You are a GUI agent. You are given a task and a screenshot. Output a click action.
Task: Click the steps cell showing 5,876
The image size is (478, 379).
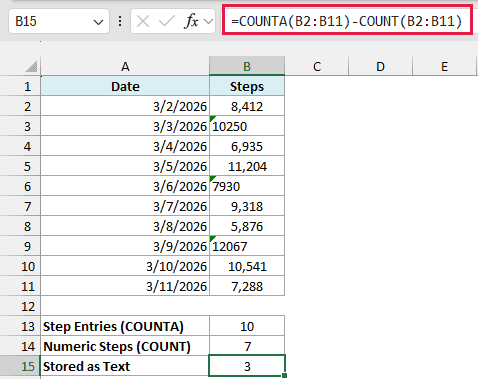pyautogui.click(x=247, y=226)
